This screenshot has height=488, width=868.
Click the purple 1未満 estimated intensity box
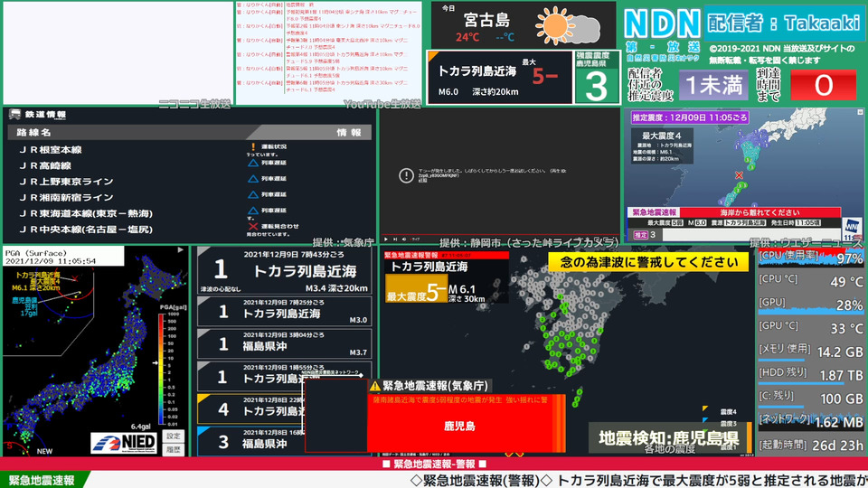(713, 85)
